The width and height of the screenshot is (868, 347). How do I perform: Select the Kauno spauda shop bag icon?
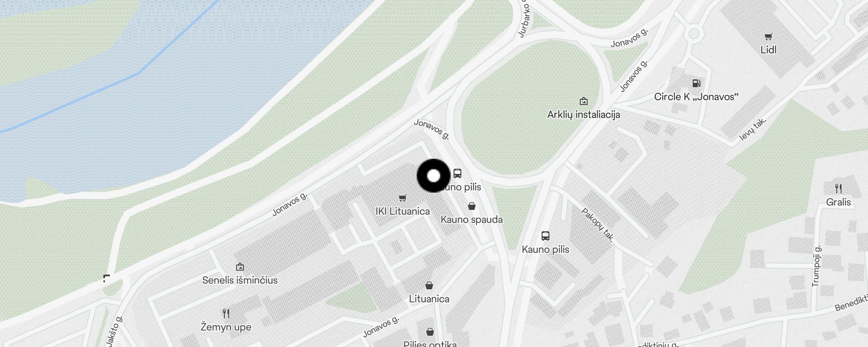click(x=472, y=206)
